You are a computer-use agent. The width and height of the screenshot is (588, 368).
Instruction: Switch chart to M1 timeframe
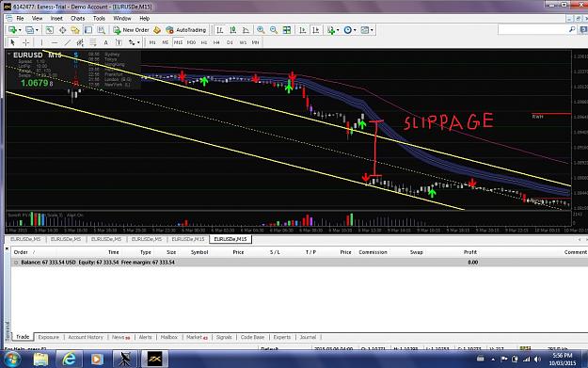(152, 42)
